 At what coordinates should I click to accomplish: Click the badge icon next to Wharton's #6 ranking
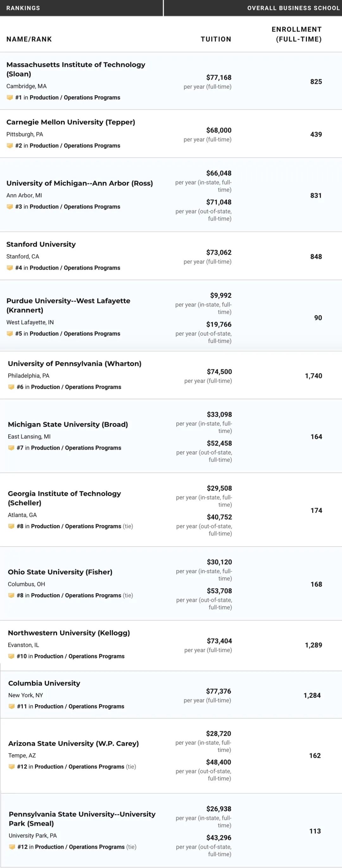[x=11, y=387]
